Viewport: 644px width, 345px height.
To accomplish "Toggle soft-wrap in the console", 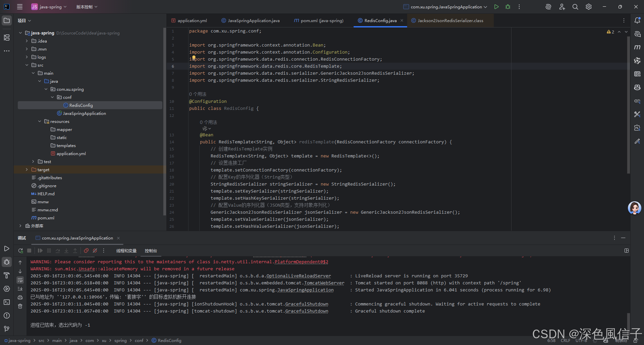I will click(x=20, y=280).
